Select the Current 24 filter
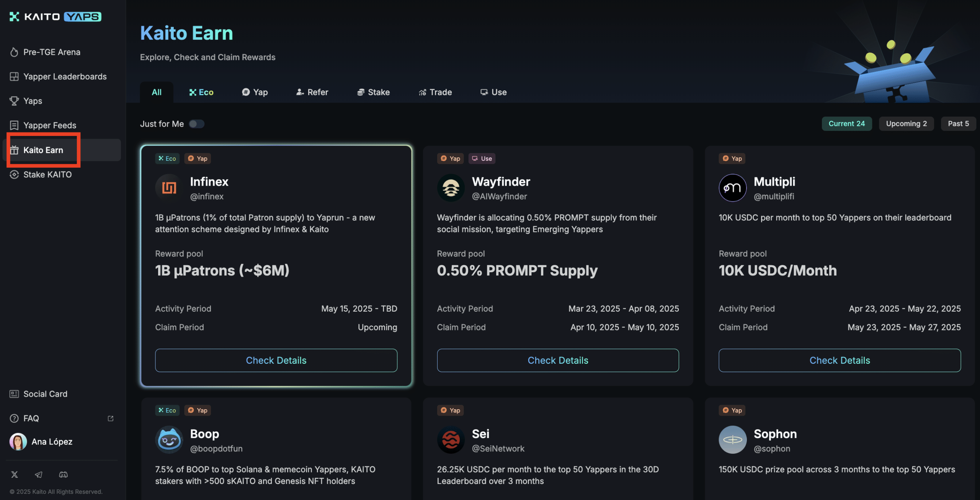 pyautogui.click(x=847, y=123)
